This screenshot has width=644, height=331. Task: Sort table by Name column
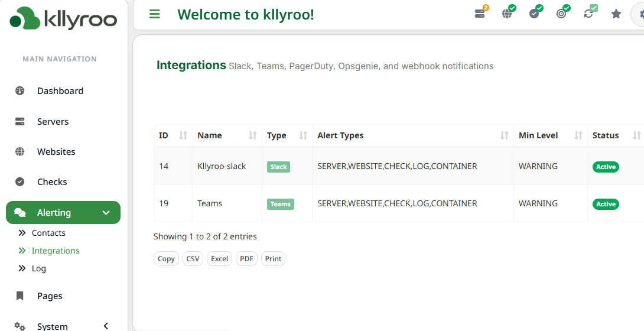coord(253,135)
